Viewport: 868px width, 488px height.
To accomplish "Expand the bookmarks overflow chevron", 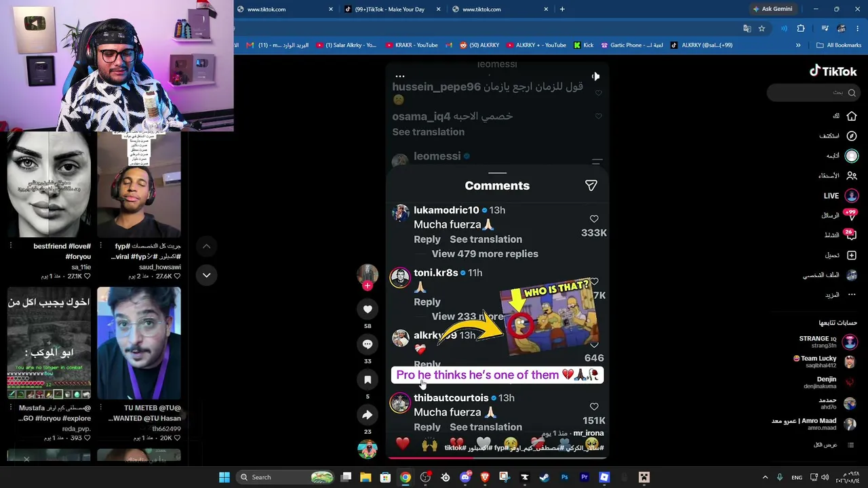I will 798,45.
